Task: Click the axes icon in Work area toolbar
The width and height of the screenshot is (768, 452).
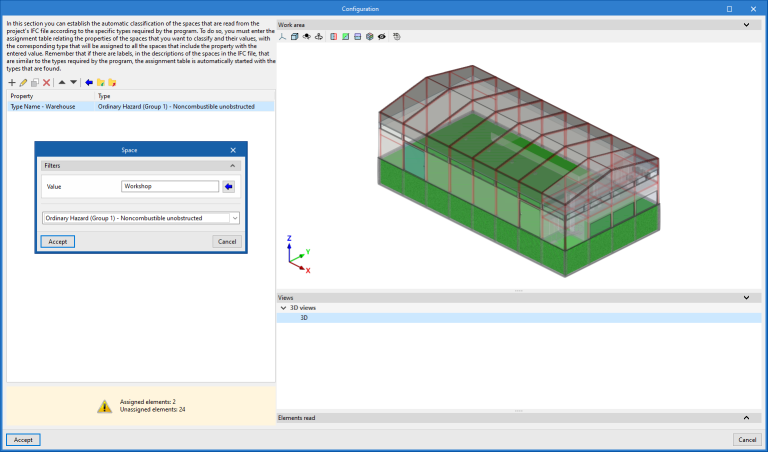Action: (x=283, y=37)
